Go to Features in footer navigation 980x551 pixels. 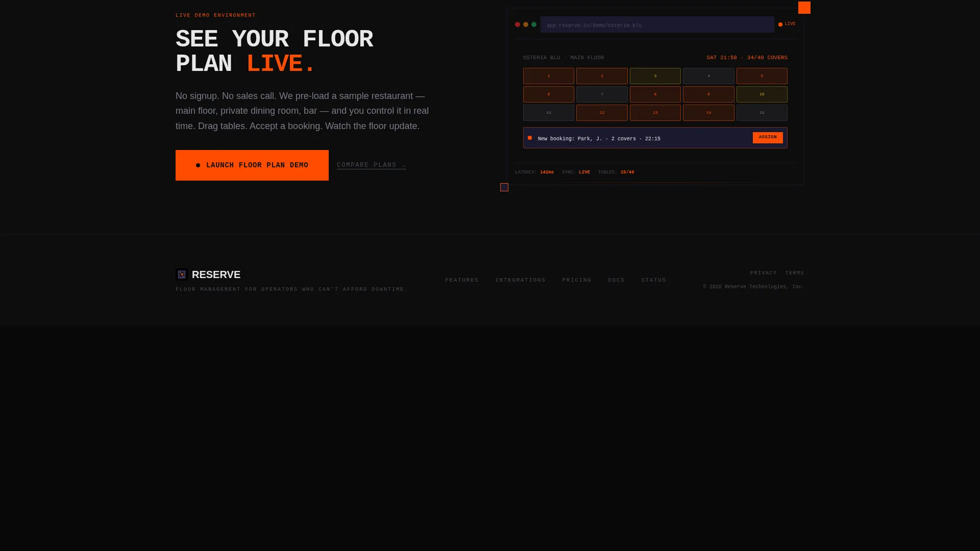click(462, 280)
